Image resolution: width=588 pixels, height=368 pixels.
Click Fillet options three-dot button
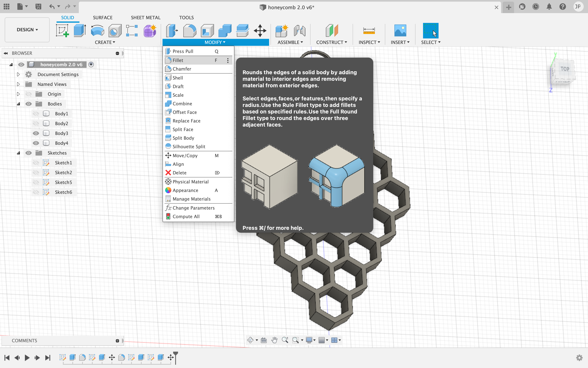(x=228, y=60)
